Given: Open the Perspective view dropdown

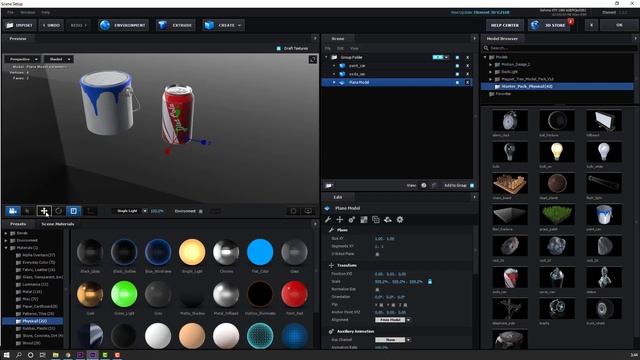Looking at the screenshot, I should [22, 59].
